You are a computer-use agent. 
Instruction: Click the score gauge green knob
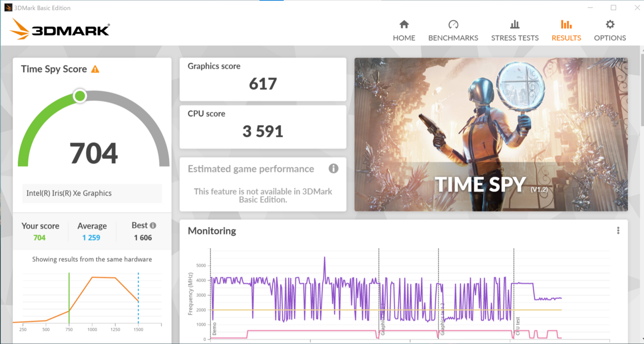pyautogui.click(x=80, y=96)
